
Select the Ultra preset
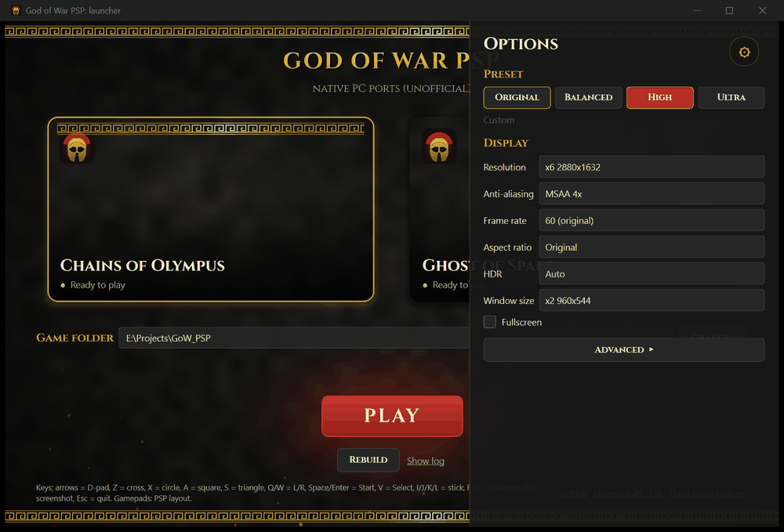(731, 97)
